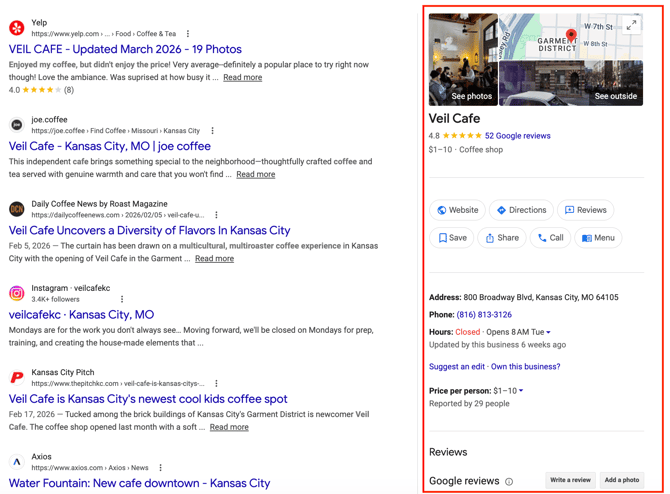
Task: Open Veil Cafe newest cool kids coffee spot article
Action: pos(148,399)
